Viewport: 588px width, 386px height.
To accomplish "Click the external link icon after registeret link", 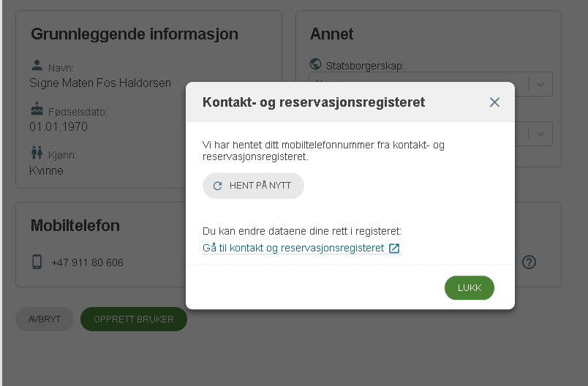I will coord(394,248).
